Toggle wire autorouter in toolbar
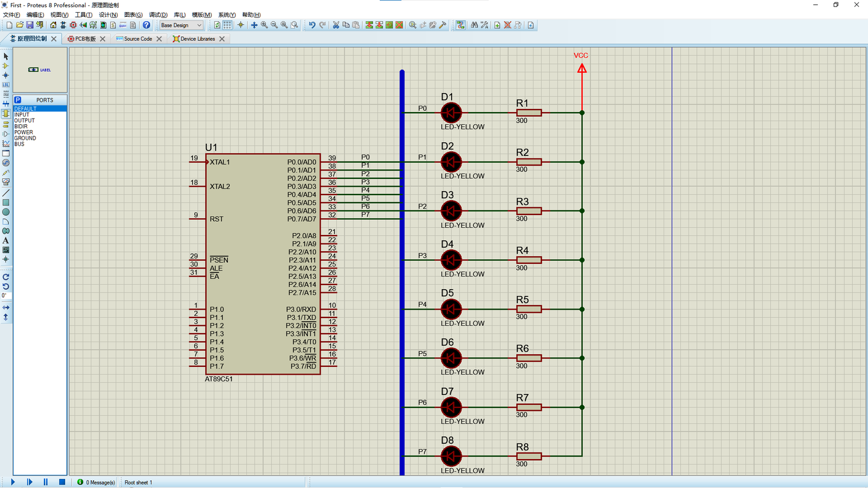This screenshot has height=488, width=868. [x=461, y=25]
